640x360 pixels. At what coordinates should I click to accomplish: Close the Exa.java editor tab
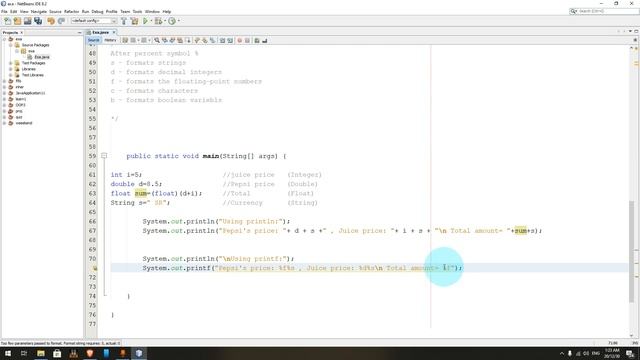[x=114, y=32]
